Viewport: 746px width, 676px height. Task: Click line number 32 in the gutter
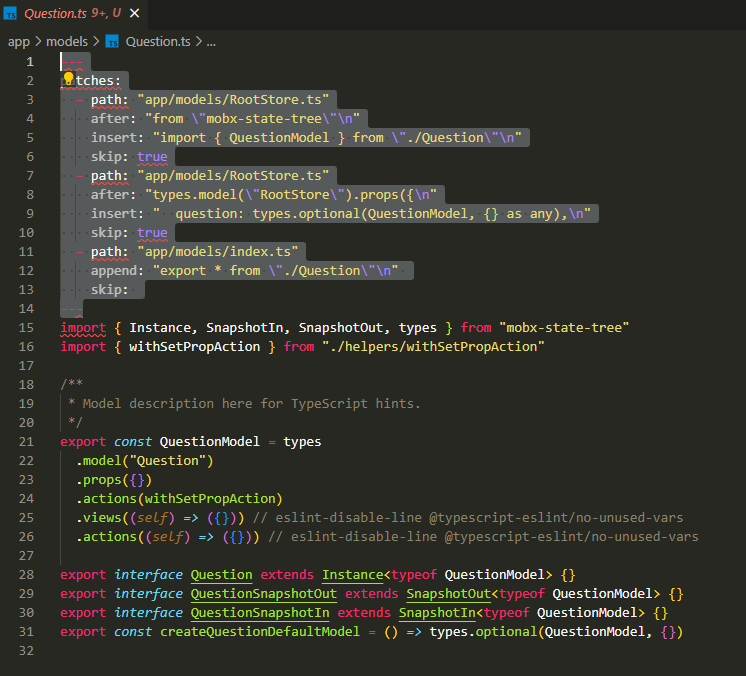click(26, 651)
